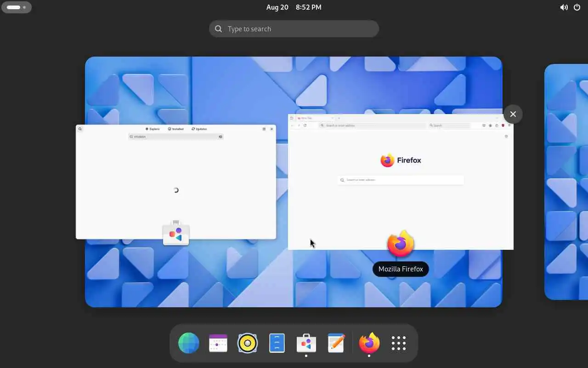Switch to the adjacent workspace on the right

click(566, 182)
